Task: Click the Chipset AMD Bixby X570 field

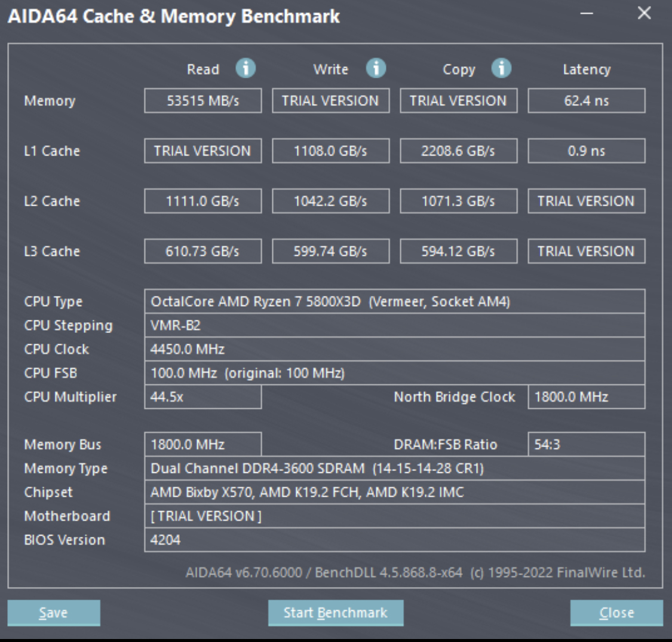Action: coord(395,493)
